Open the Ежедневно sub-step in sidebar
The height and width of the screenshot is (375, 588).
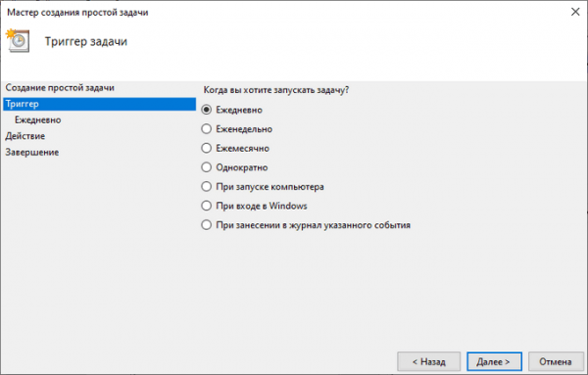pos(37,119)
